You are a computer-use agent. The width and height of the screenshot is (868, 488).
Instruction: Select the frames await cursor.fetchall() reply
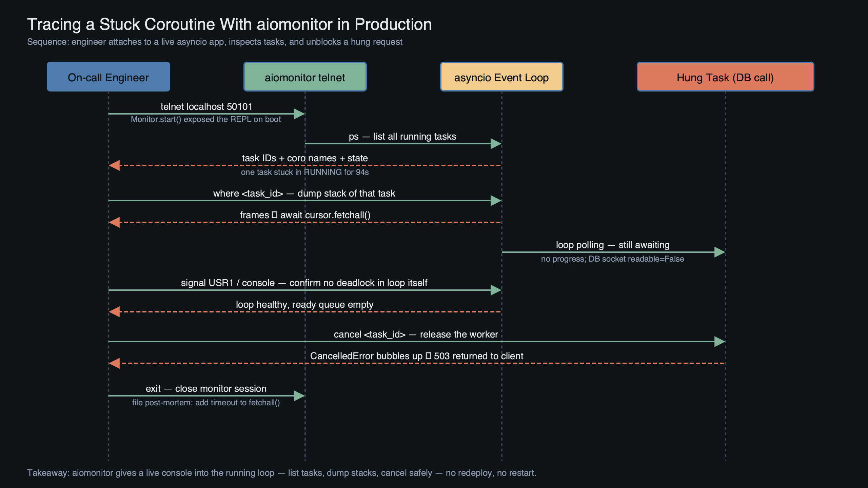point(304,222)
